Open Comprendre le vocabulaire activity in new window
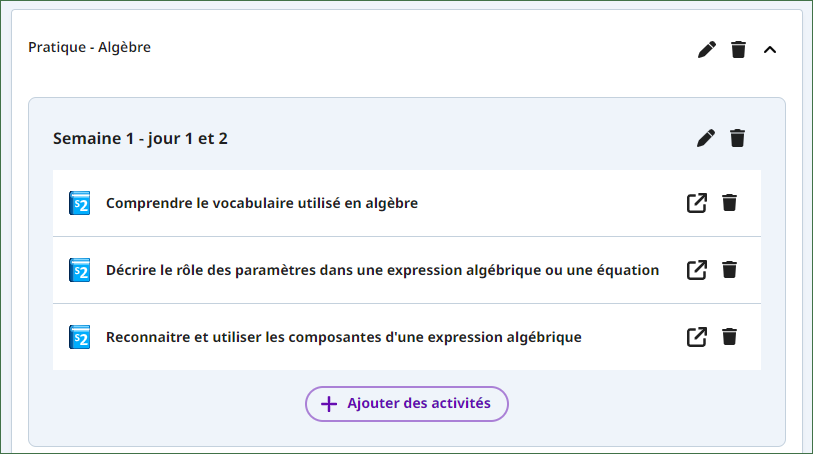Screen dimensions: 813x454 697,203
